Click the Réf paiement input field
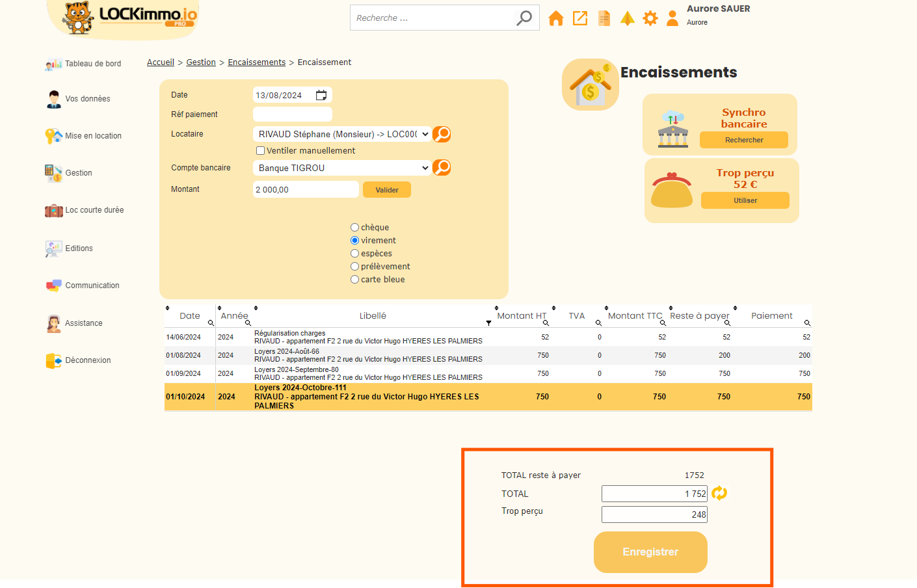917x588 pixels. (292, 114)
